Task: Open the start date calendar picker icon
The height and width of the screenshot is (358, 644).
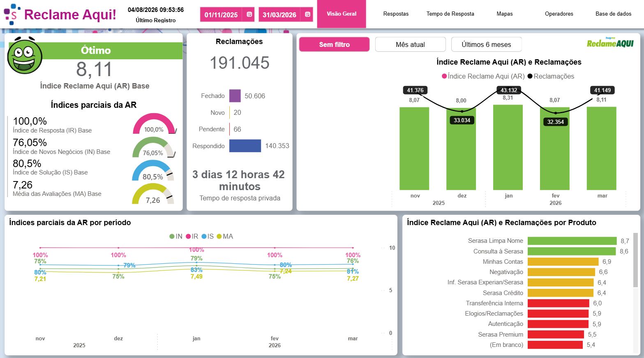Action: tap(249, 14)
